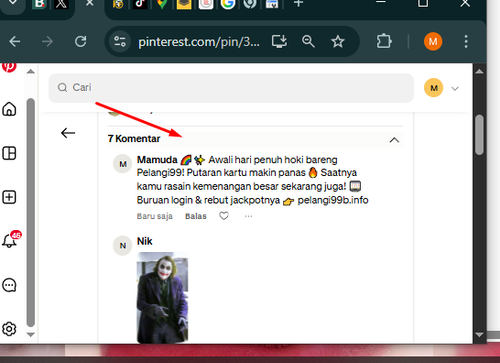Switch to the X (Twitter) tab
Image resolution: width=500 pixels, height=363 pixels.
point(61,4)
